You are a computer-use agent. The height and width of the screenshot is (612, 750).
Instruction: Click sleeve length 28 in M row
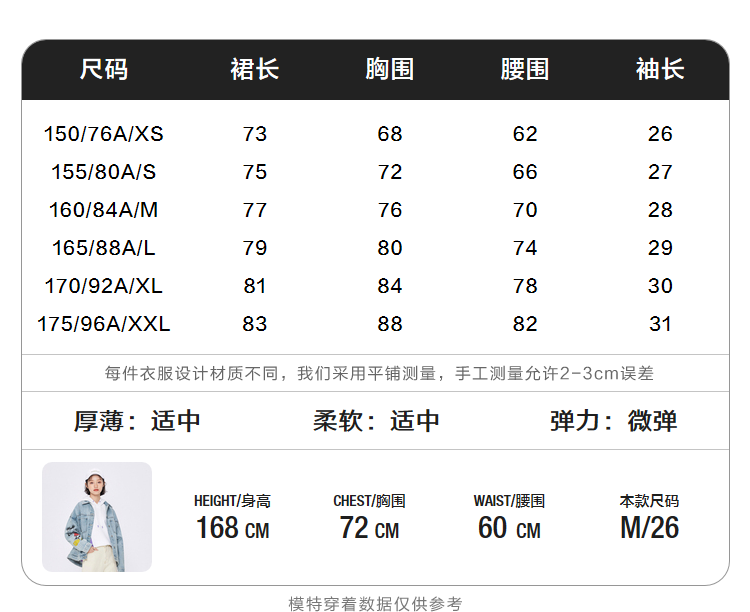[x=661, y=210]
